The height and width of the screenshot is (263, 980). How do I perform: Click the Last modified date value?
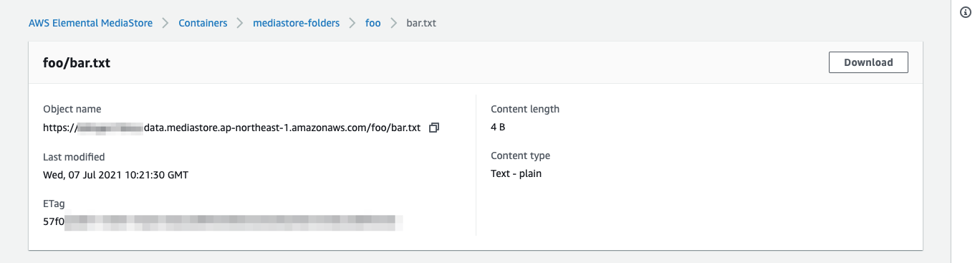click(116, 174)
